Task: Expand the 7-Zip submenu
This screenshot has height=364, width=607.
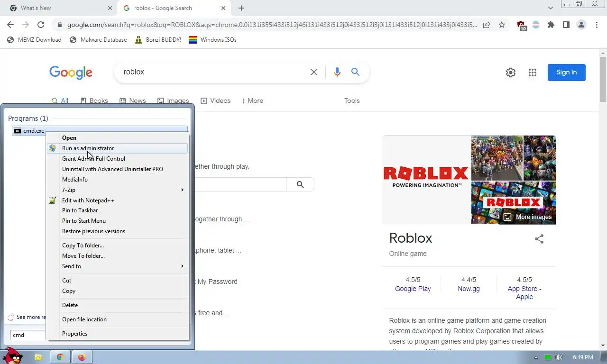Action: [x=117, y=190]
